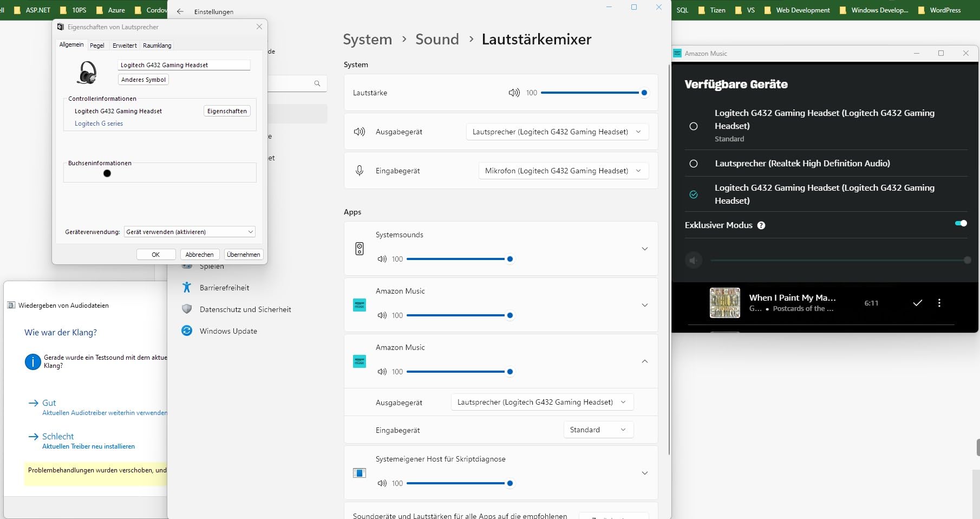Switch to the Pegel tab
This screenshot has width=980, height=519.
click(x=97, y=46)
